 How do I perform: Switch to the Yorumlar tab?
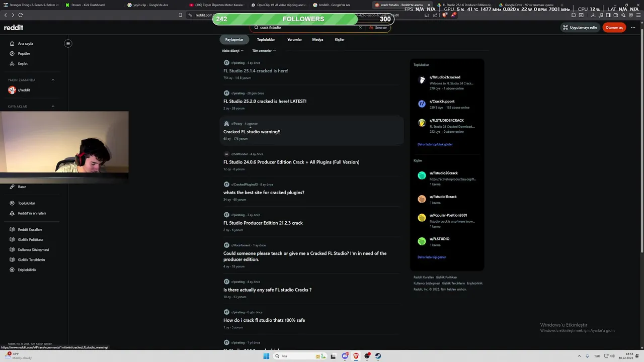[x=294, y=40]
